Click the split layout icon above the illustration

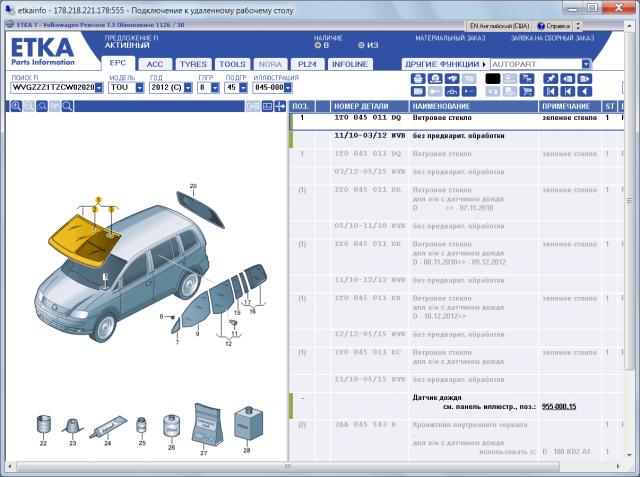coord(267,106)
